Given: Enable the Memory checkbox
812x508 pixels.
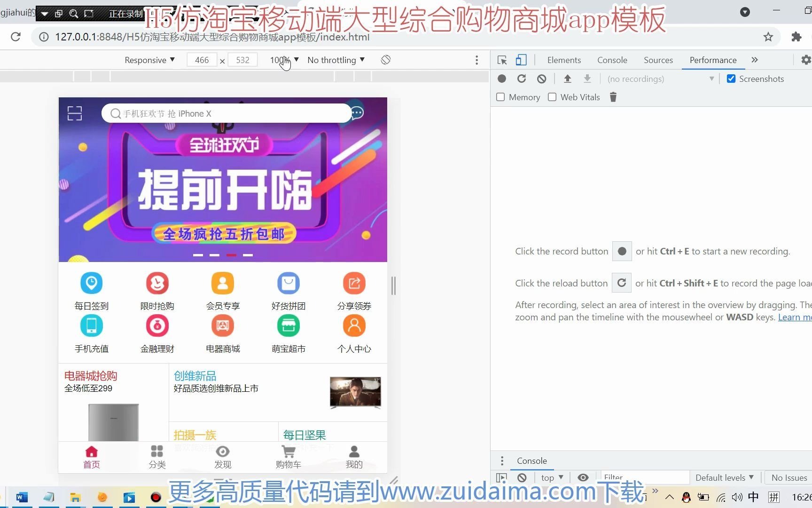Looking at the screenshot, I should click(x=500, y=97).
